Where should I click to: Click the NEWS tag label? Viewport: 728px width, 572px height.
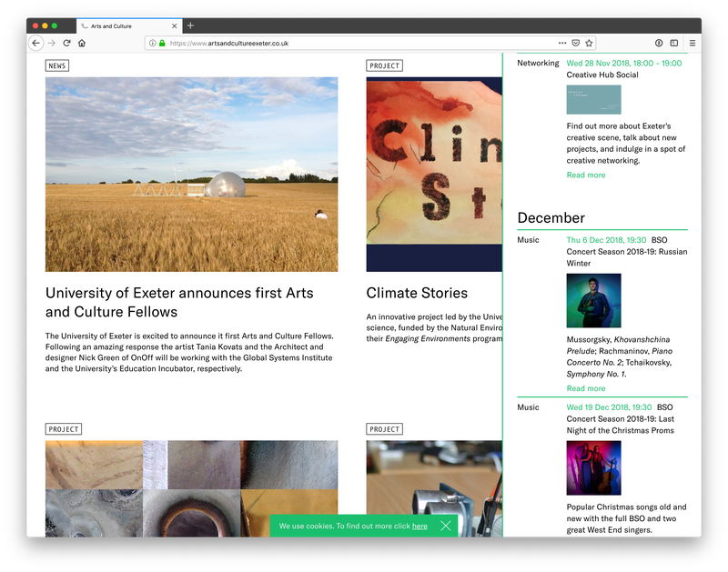[x=57, y=65]
